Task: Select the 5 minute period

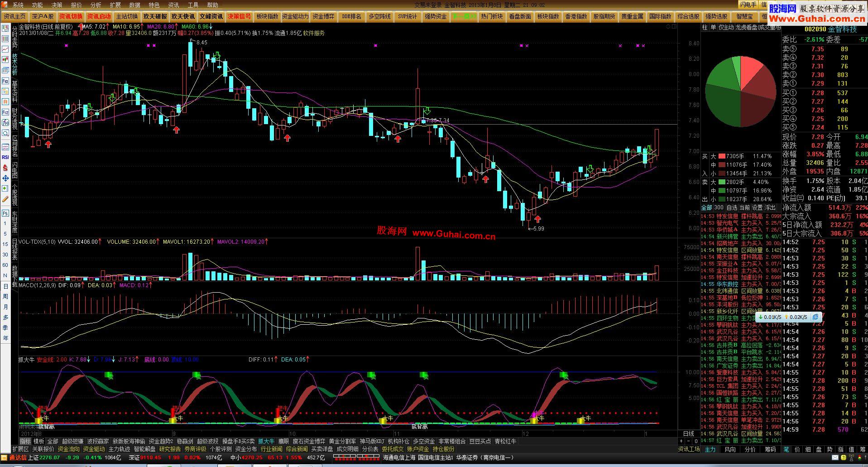Action: (5, 233)
